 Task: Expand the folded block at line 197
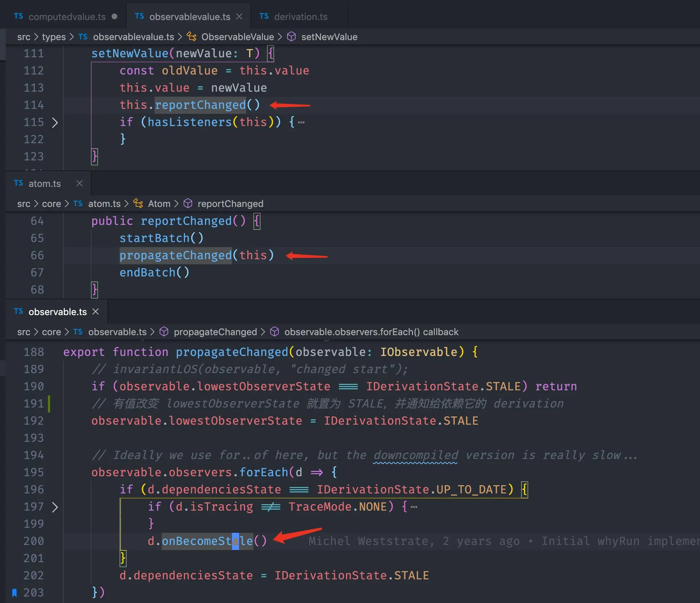pos(55,507)
